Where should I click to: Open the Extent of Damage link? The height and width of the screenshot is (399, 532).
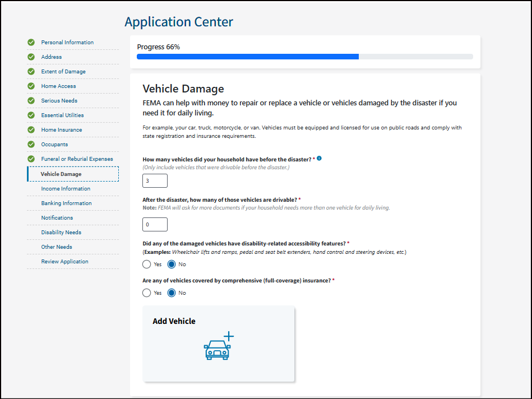(x=63, y=72)
